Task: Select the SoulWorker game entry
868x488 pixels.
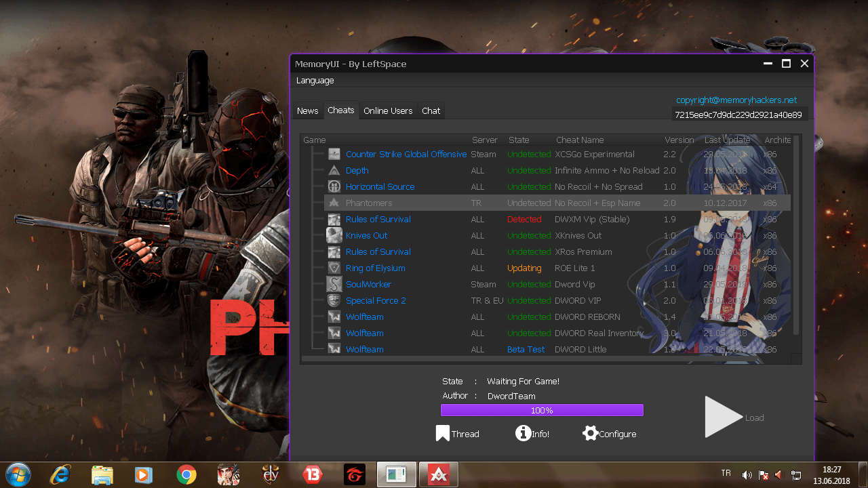Action: (368, 285)
